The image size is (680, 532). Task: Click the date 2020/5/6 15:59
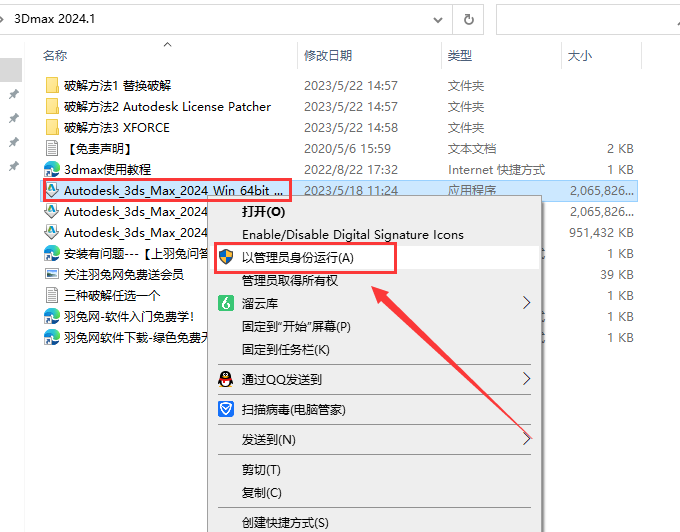point(347,149)
